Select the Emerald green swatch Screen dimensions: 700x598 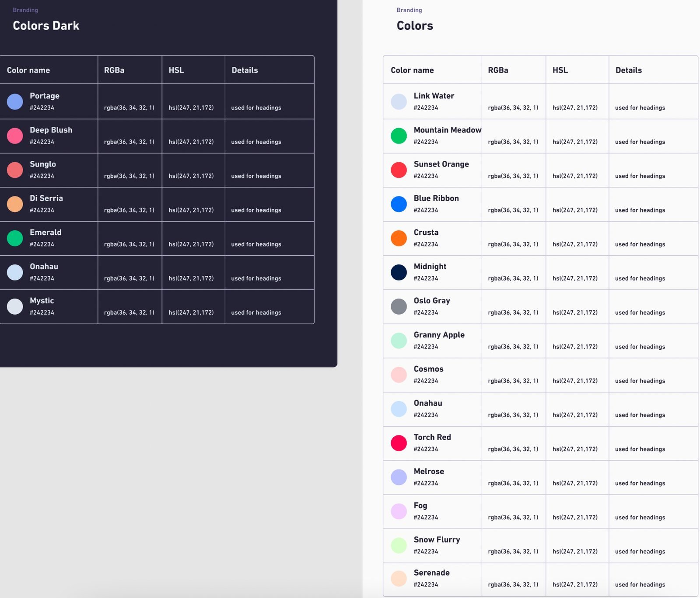point(15,238)
